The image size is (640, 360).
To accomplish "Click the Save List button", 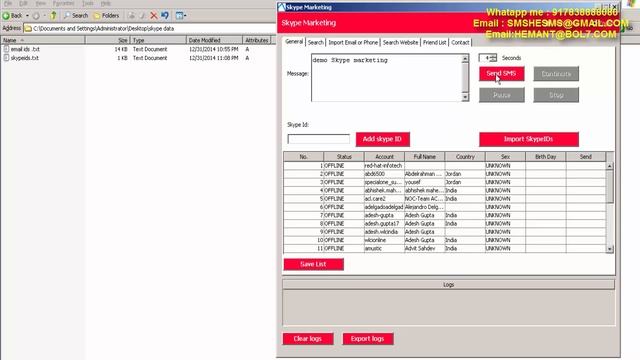I will [x=313, y=264].
